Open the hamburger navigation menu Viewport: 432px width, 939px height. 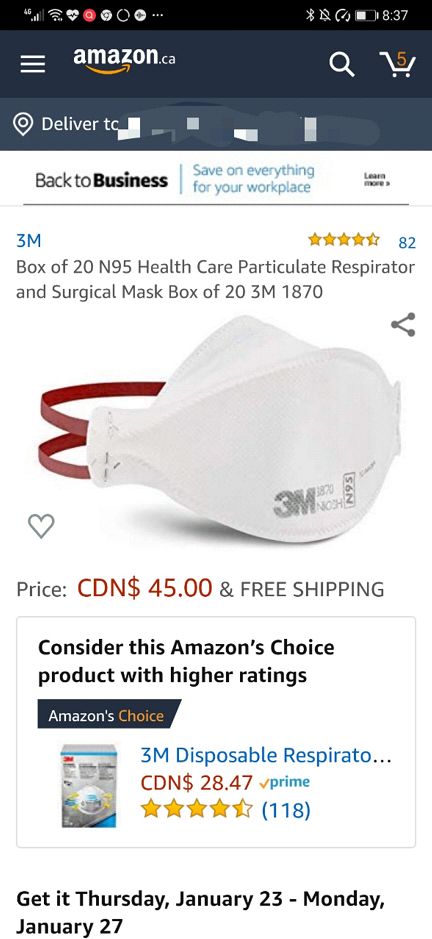coord(33,64)
